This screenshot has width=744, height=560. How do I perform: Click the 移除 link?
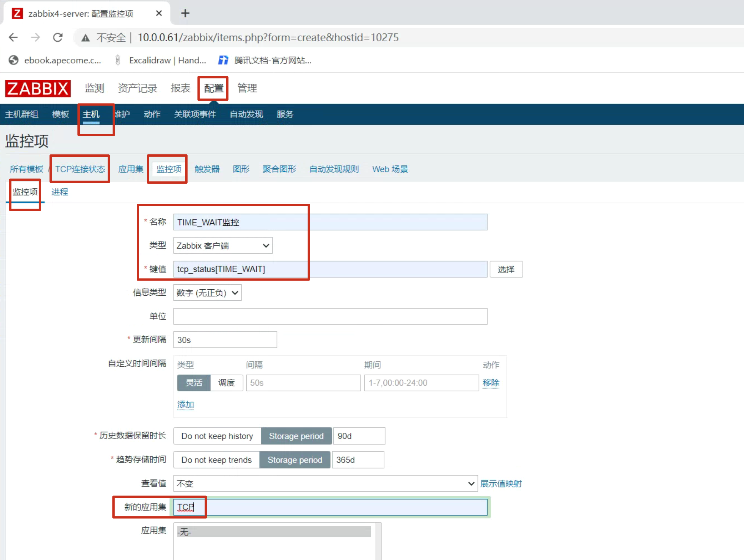490,383
